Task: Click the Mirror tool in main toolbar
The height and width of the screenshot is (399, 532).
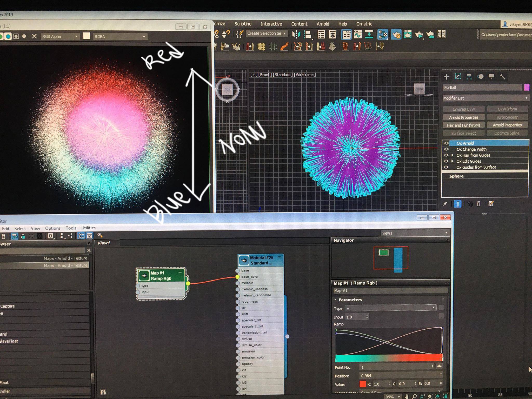Action: click(x=296, y=34)
